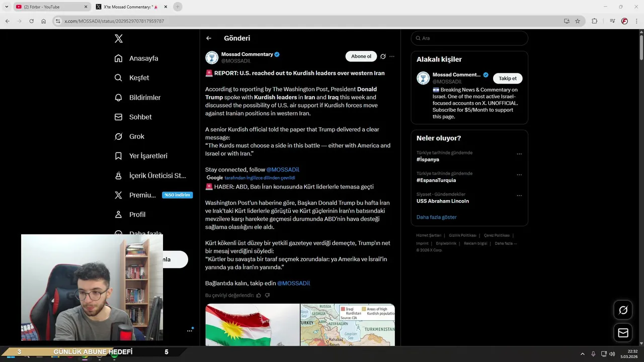The height and width of the screenshot is (362, 644).
Task: Open Gizlilik Politikası footer link
Action: click(x=462, y=235)
